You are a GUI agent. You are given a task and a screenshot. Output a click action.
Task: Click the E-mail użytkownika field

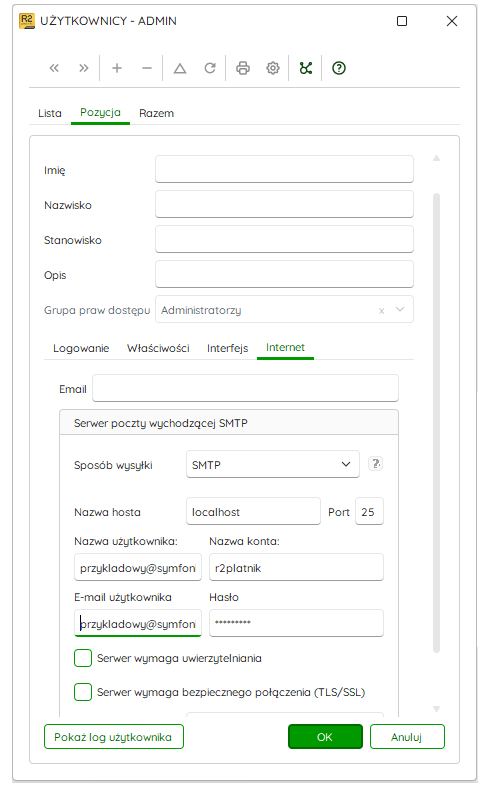click(138, 623)
